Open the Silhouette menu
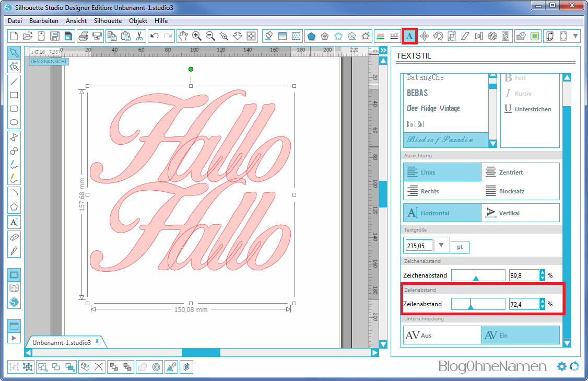 (x=108, y=21)
